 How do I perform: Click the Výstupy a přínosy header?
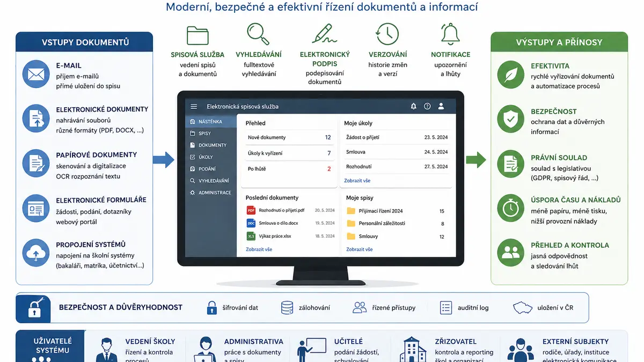pyautogui.click(x=559, y=42)
